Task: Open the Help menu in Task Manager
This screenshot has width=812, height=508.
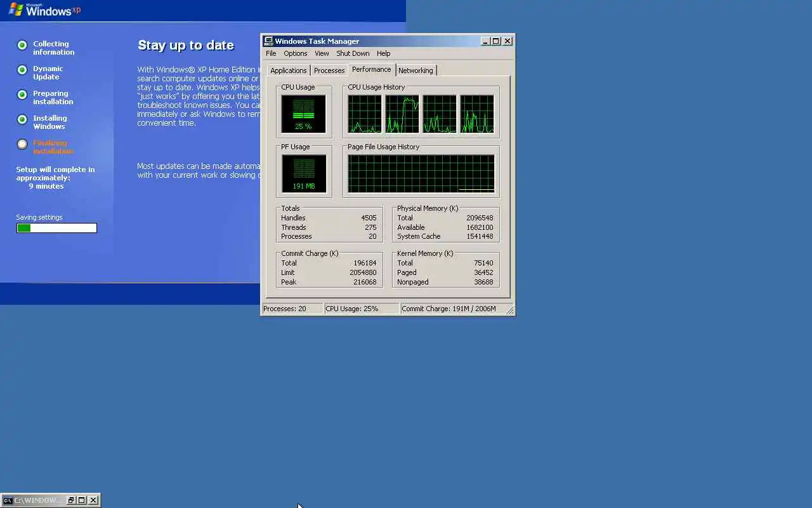Action: (x=383, y=53)
